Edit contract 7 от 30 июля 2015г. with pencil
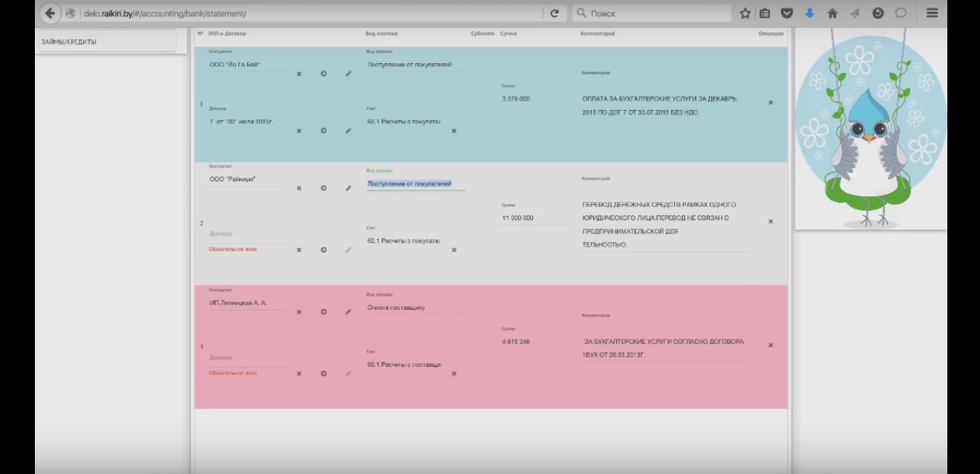Image resolution: width=980 pixels, height=474 pixels. [348, 131]
